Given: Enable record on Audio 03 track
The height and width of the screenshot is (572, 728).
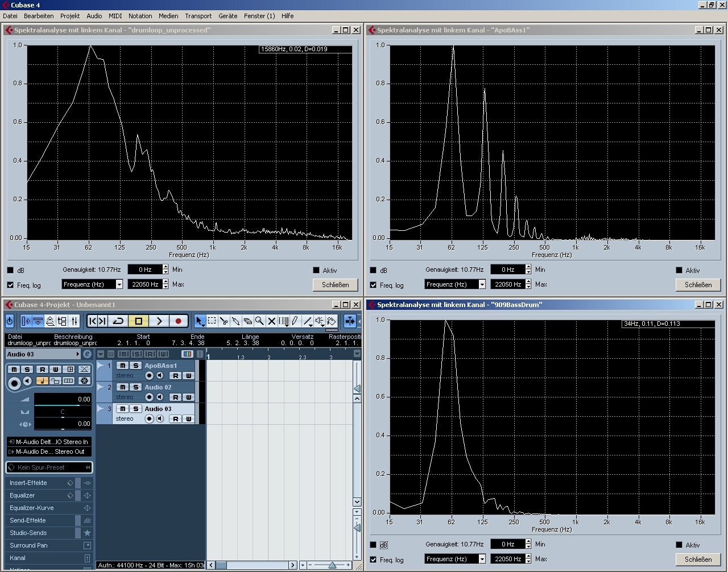Looking at the screenshot, I should 149,419.
